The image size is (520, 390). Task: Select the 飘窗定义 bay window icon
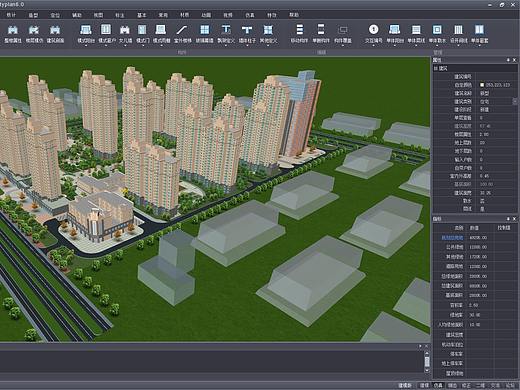(x=226, y=30)
